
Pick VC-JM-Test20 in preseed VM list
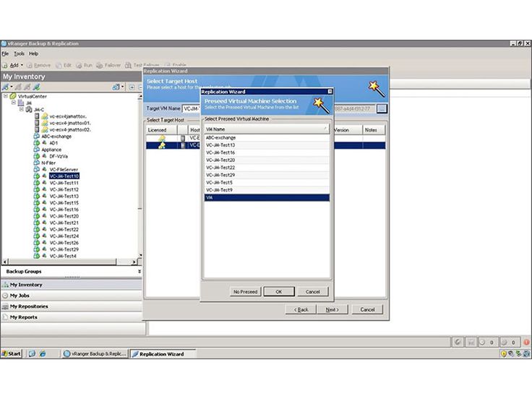pyautogui.click(x=267, y=160)
